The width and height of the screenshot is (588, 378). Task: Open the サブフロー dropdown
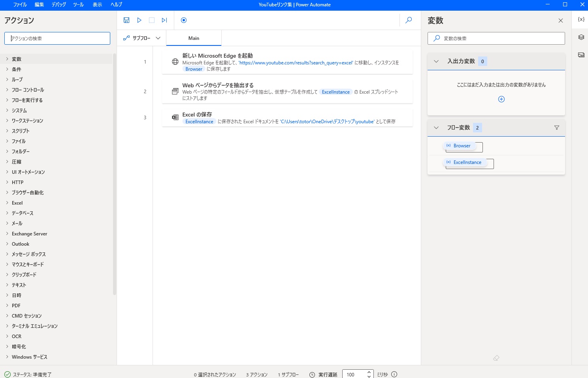[142, 38]
